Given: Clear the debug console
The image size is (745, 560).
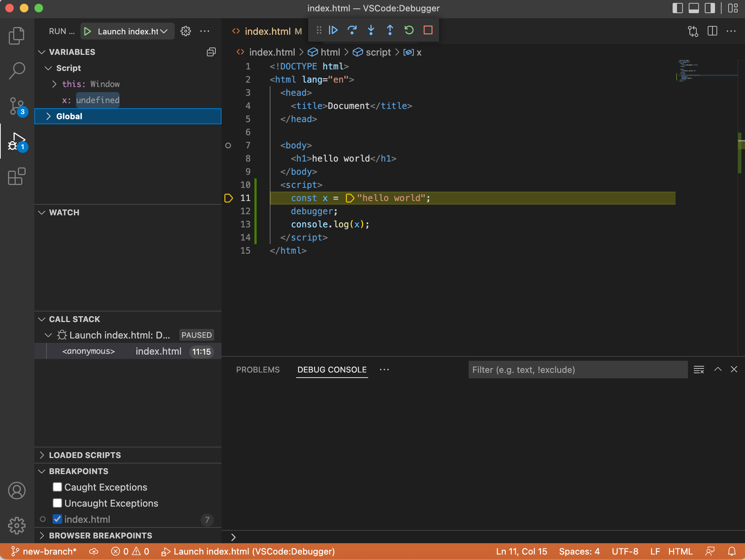Looking at the screenshot, I should tap(699, 370).
